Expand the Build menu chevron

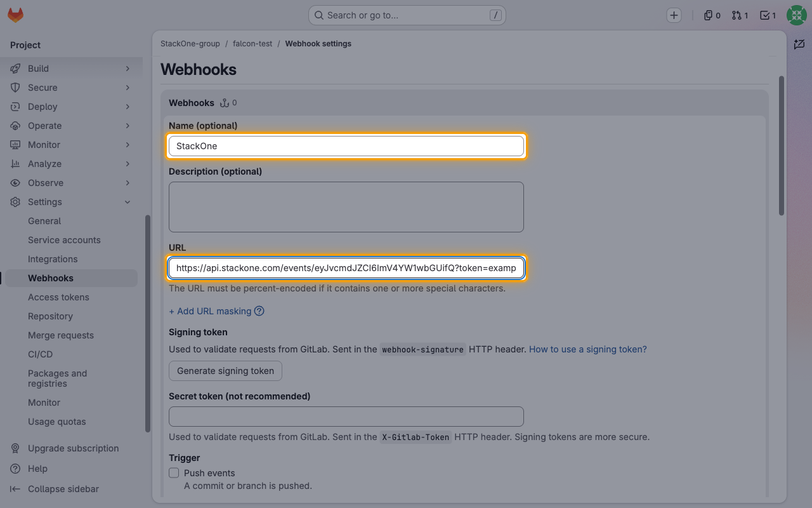pos(128,69)
